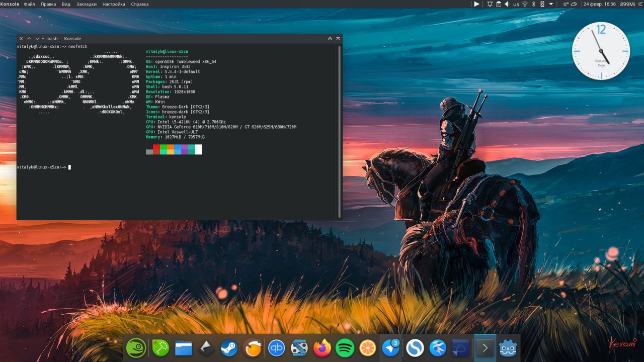The image size is (644, 362).
Task: Click the OS: openSUSE Tumbleweed line
Action: (181, 62)
